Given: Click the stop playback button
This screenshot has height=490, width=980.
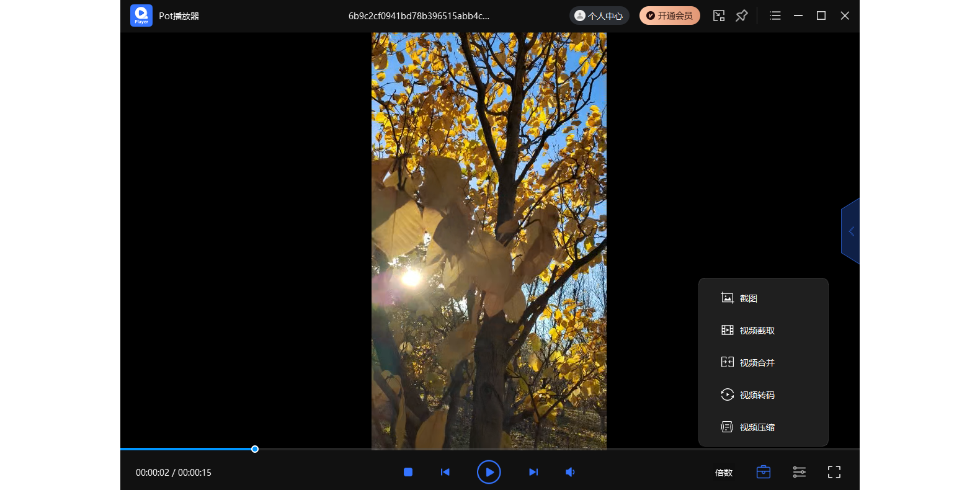Looking at the screenshot, I should (408, 472).
